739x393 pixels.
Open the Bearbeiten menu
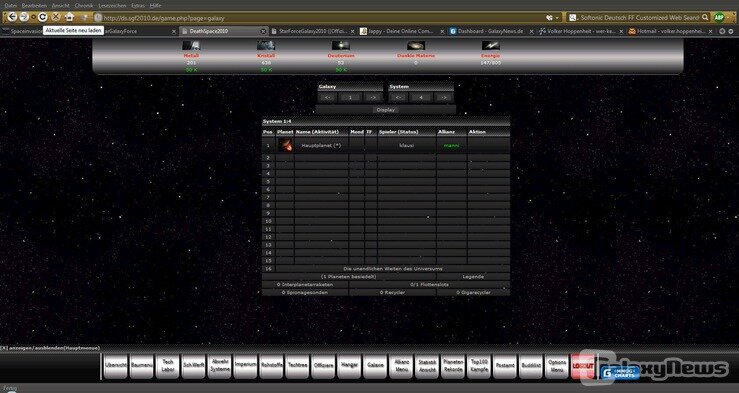click(x=34, y=6)
